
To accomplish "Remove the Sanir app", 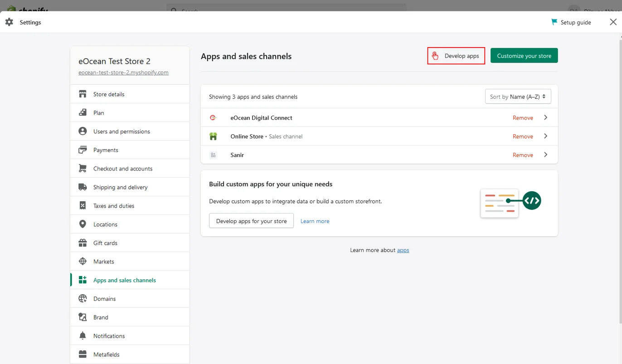I will coord(523,155).
